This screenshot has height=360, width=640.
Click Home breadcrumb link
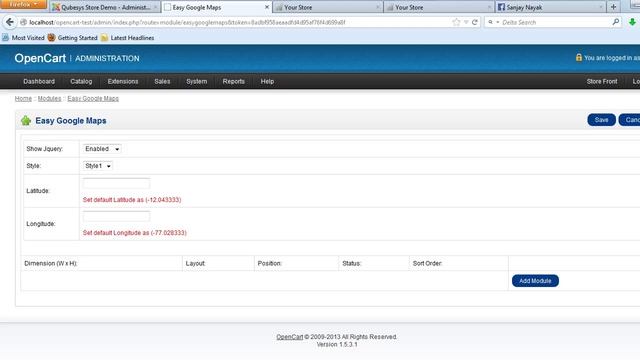[x=23, y=98]
